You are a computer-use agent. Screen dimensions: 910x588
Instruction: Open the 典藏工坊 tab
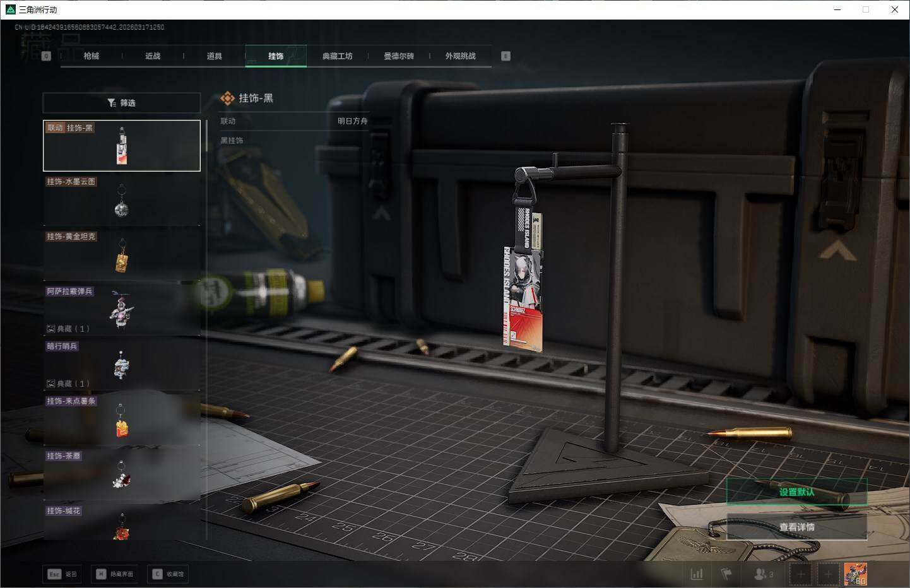[338, 56]
